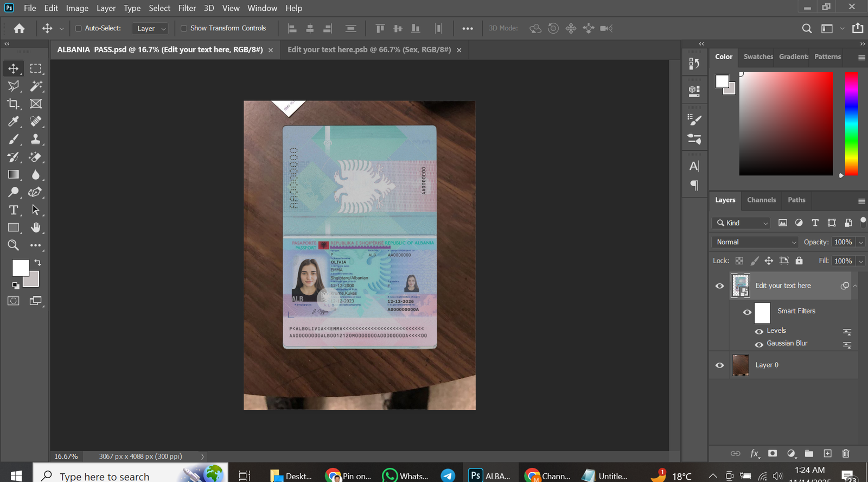Viewport: 868px width, 482px height.
Task: Toggle Quick Mask mode
Action: point(14,301)
